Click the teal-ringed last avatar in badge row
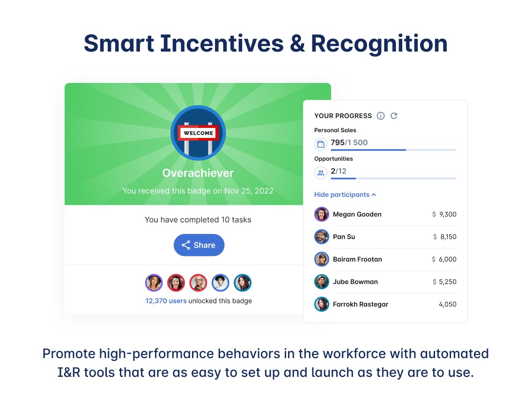 (243, 283)
